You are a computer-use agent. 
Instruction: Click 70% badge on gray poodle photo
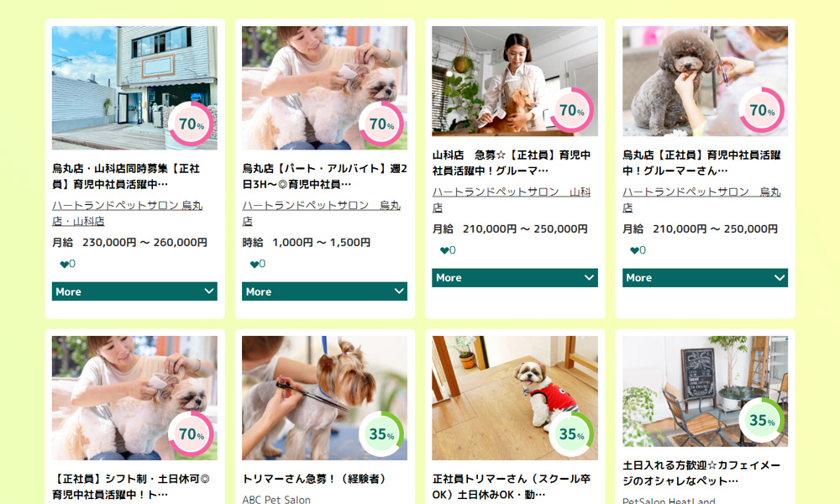762,110
